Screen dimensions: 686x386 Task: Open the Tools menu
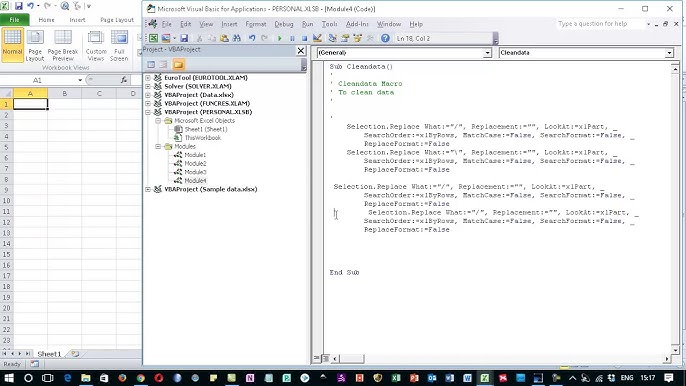tap(329, 24)
